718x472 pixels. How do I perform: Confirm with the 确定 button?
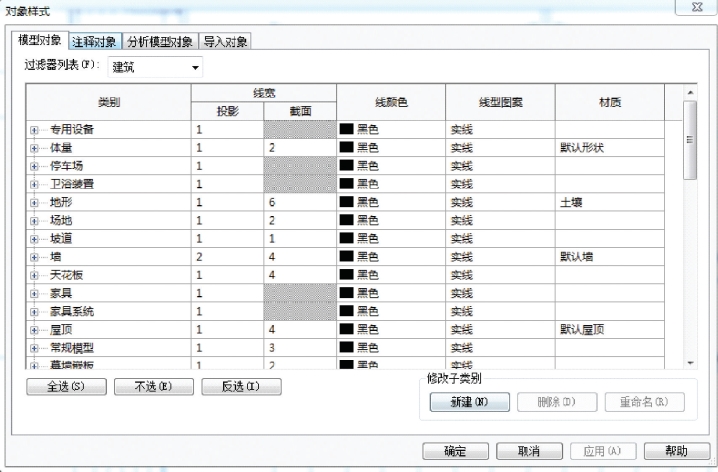455,451
